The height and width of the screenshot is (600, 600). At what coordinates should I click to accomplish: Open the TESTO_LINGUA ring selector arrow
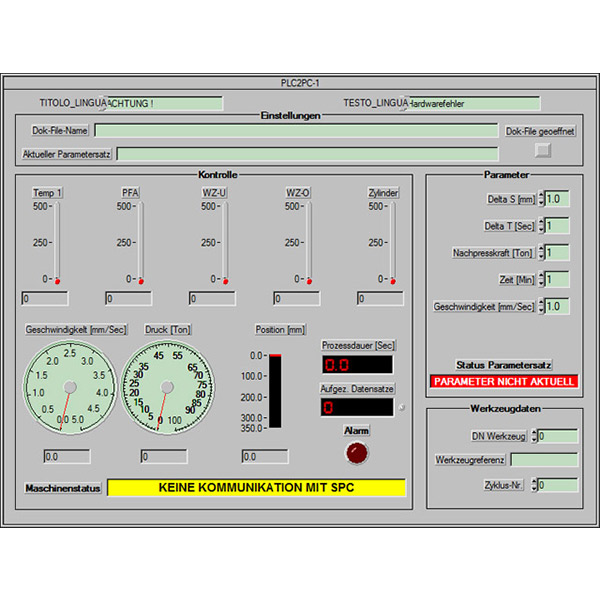click(x=404, y=103)
